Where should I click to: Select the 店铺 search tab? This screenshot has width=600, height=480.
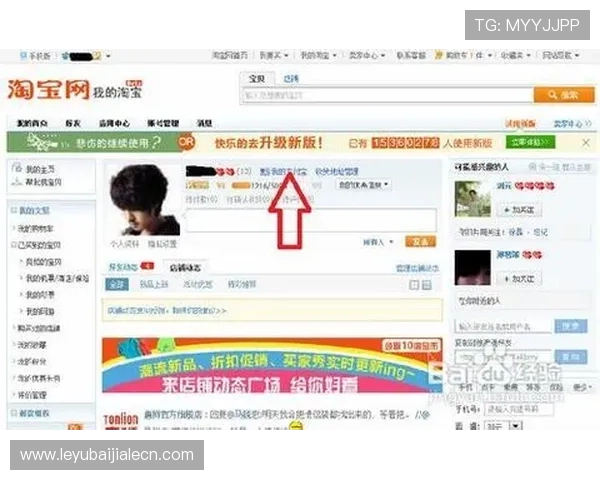[x=291, y=79]
